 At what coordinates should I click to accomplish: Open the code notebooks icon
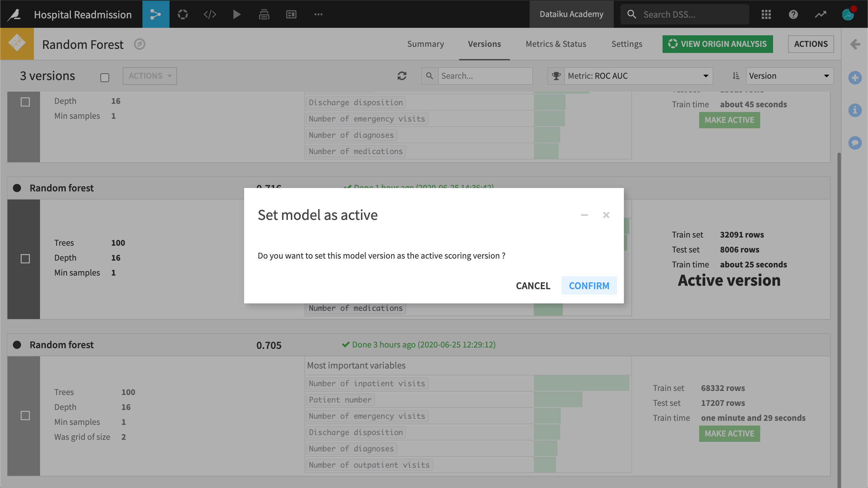(210, 14)
